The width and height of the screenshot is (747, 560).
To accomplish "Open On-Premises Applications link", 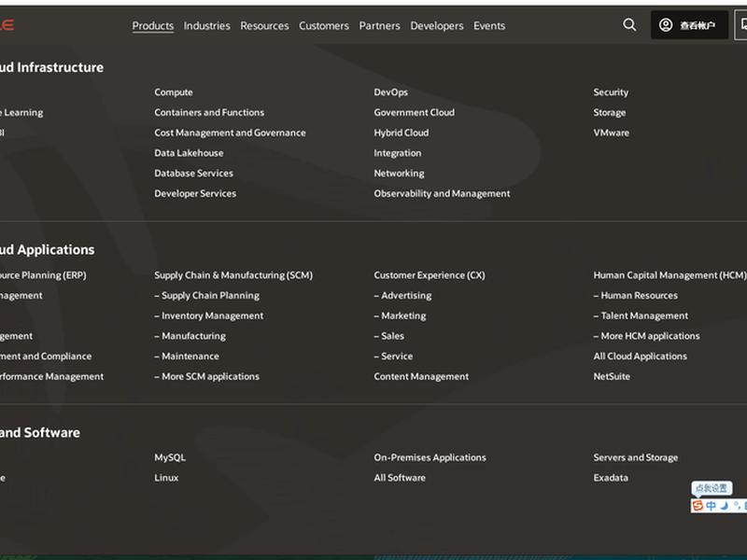I will tap(430, 457).
